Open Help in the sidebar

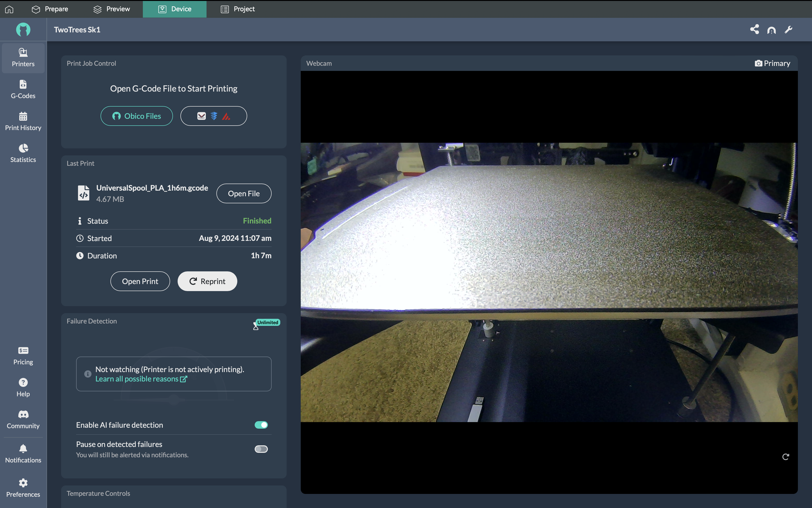click(23, 388)
